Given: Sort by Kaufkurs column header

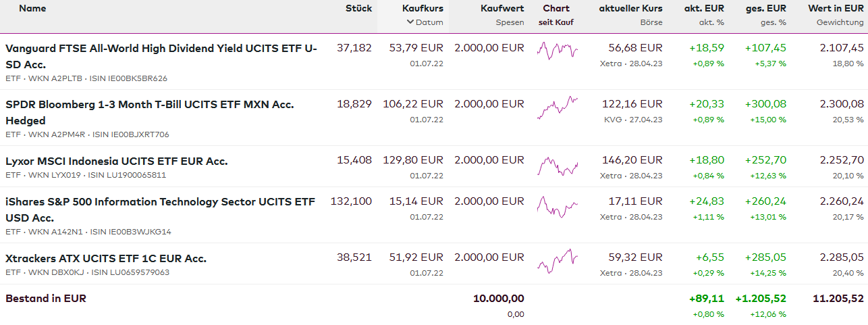Looking at the screenshot, I should click(423, 9).
